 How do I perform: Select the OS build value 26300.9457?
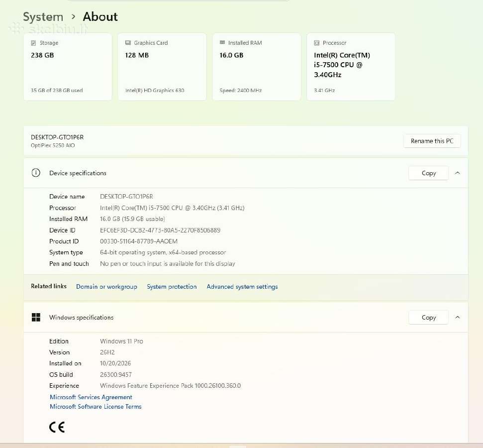tap(116, 375)
